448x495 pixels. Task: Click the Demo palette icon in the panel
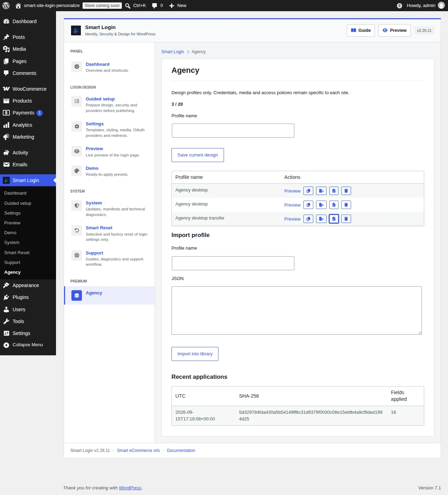pyautogui.click(x=77, y=171)
